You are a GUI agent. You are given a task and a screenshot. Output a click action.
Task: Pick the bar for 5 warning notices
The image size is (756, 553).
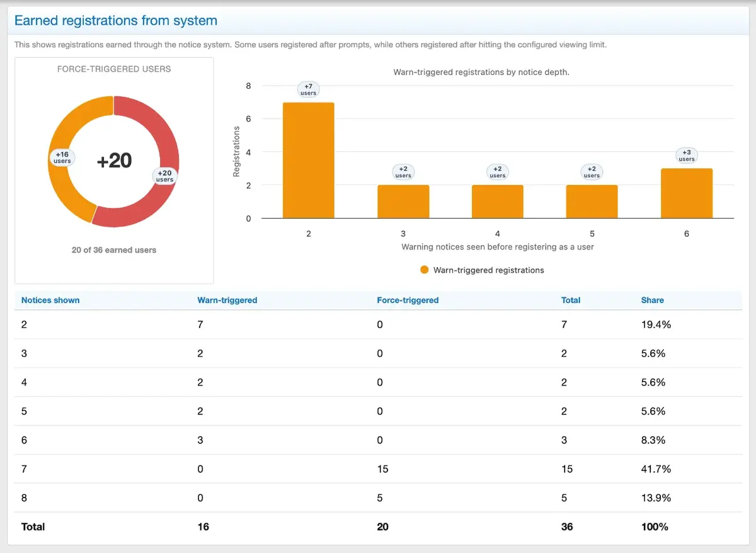coord(592,202)
